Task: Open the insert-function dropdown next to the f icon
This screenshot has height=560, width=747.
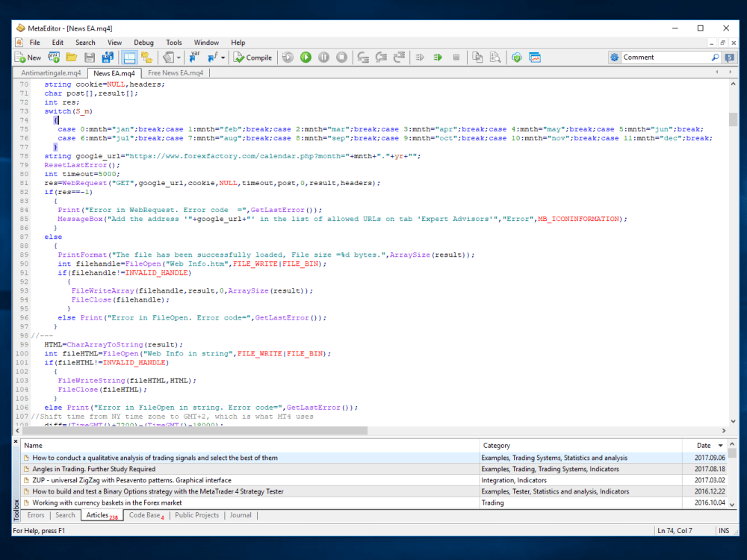Action: click(221, 57)
